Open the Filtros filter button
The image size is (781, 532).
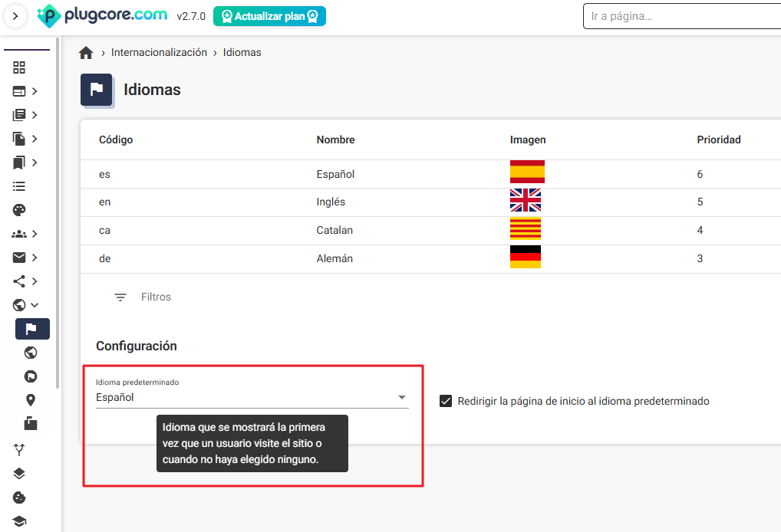tap(143, 297)
